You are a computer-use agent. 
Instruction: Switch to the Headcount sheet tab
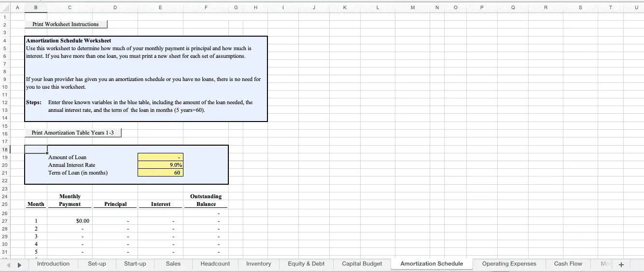pyautogui.click(x=215, y=264)
